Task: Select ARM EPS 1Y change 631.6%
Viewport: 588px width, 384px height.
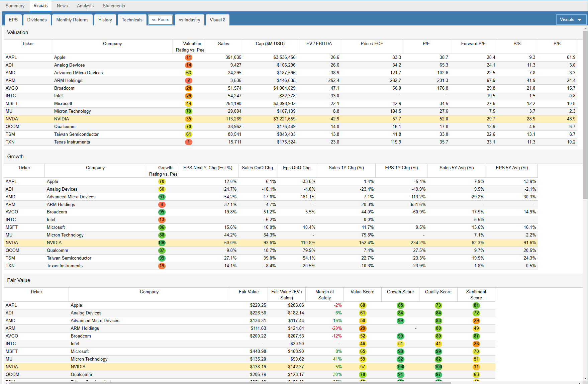Action: 418,205
